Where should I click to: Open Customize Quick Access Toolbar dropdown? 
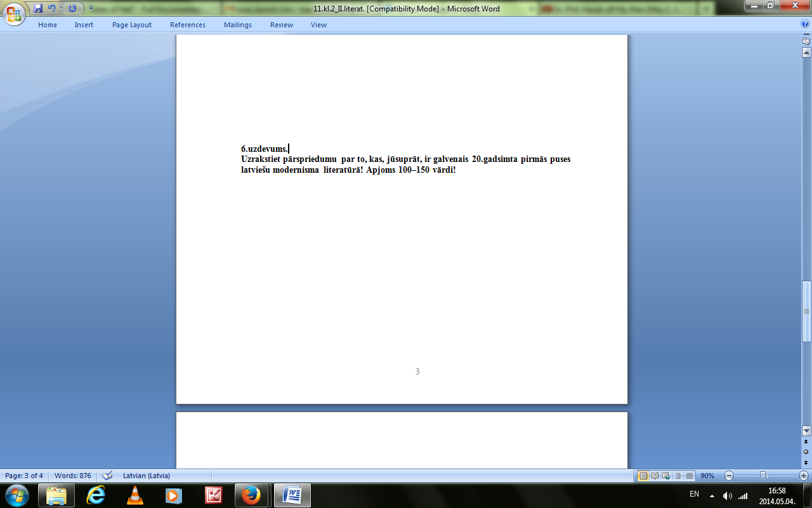(91, 8)
